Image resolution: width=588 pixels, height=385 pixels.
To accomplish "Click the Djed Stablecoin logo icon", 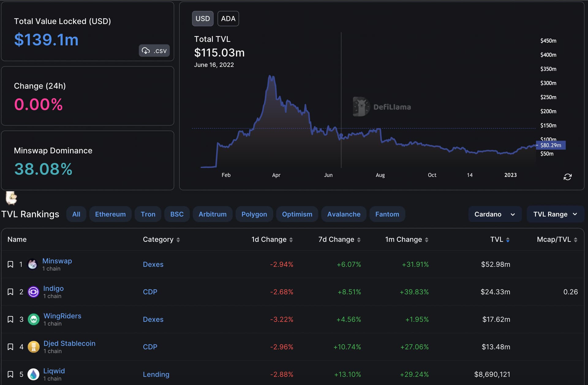I will pos(33,347).
